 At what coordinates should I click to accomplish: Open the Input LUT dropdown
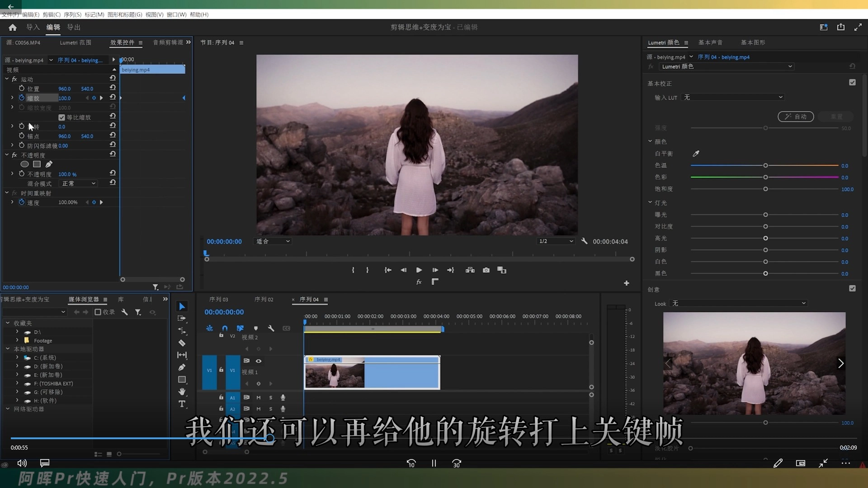(x=732, y=97)
